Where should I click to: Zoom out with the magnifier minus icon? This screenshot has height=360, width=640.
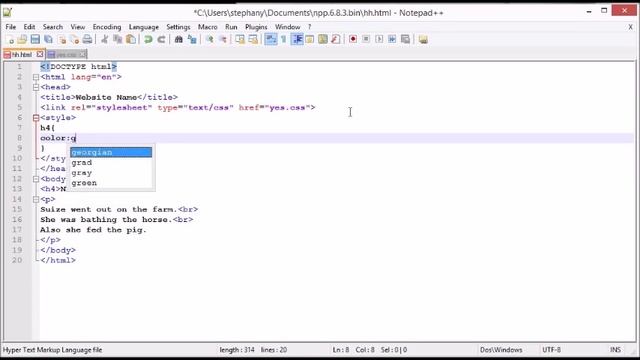click(223, 39)
